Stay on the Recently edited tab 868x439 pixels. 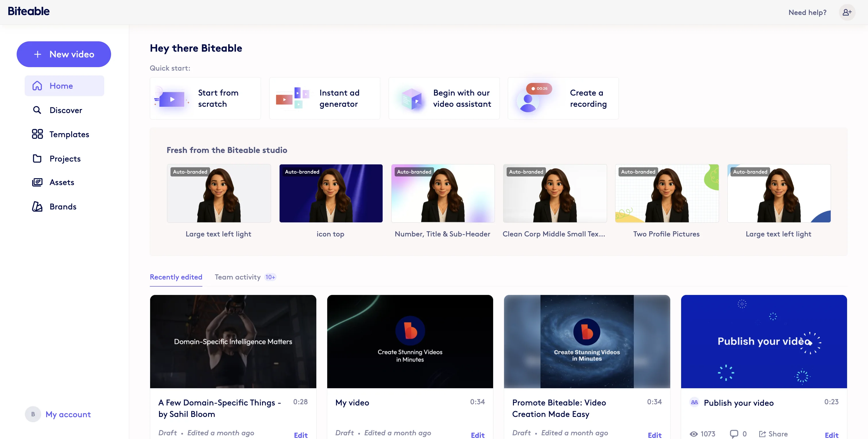(176, 277)
